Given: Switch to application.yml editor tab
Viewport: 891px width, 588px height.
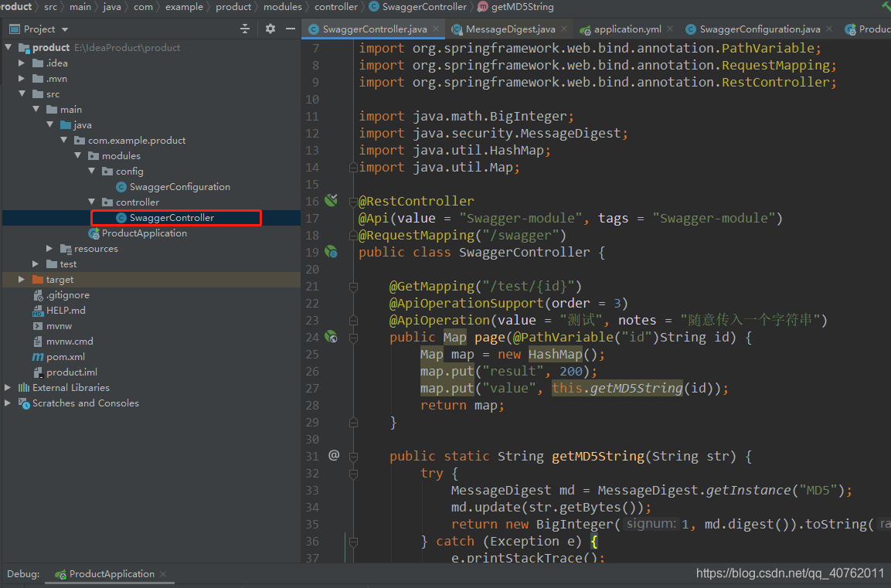Looking at the screenshot, I should pyautogui.click(x=627, y=29).
